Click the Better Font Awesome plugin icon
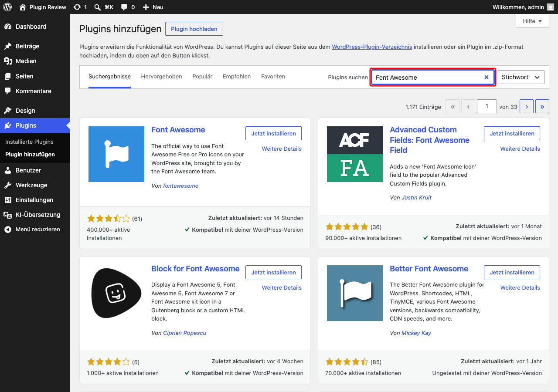This screenshot has width=558, height=392. coord(355,293)
